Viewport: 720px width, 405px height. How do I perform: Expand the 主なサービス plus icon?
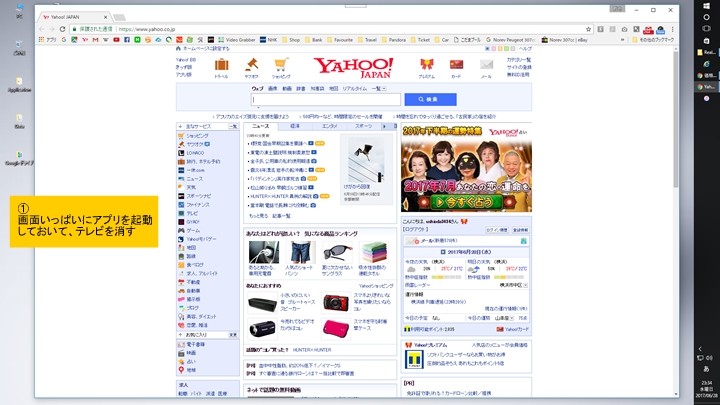click(180, 126)
